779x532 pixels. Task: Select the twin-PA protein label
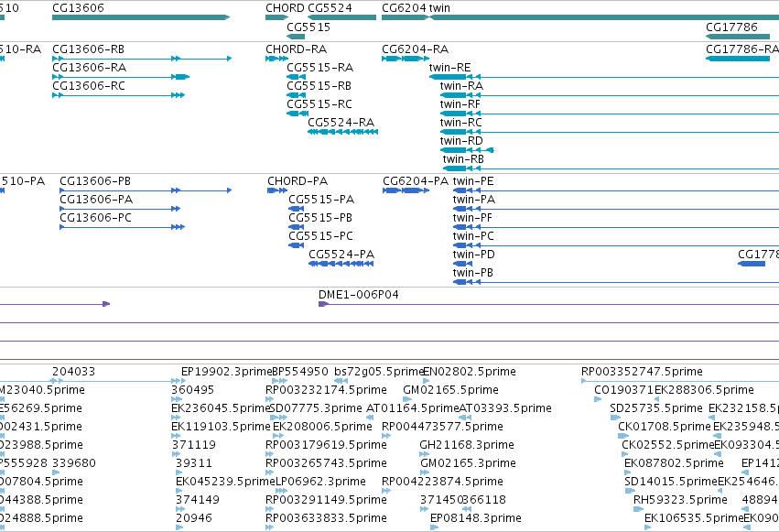pos(474,200)
